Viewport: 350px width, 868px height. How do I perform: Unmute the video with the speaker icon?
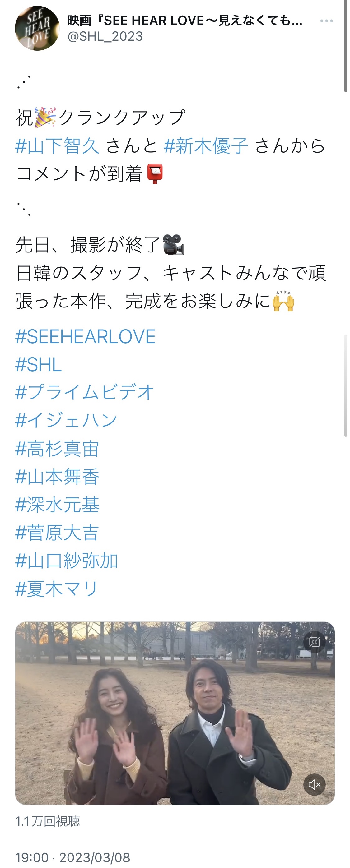tap(314, 784)
